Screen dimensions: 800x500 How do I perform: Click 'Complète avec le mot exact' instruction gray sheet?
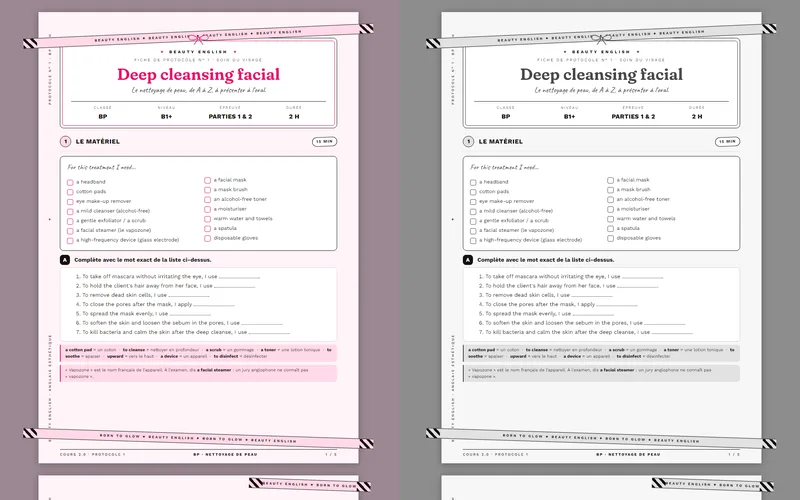pyautogui.click(x=548, y=260)
